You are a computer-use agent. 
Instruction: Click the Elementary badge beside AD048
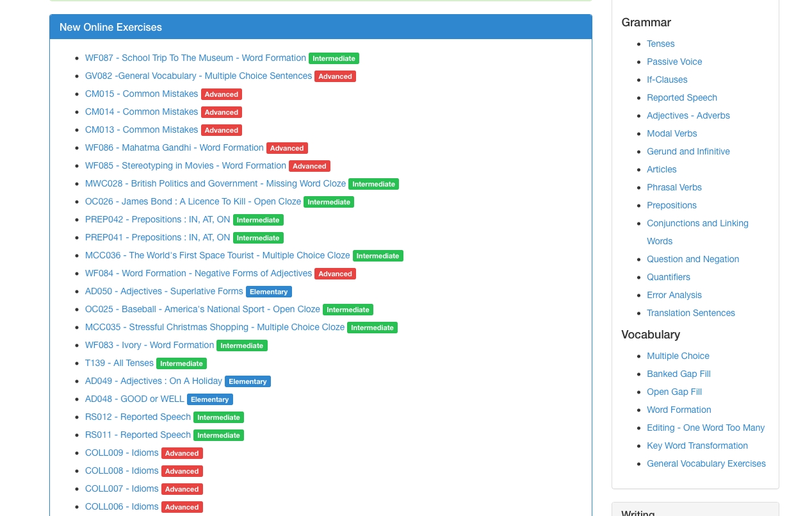[x=209, y=399]
